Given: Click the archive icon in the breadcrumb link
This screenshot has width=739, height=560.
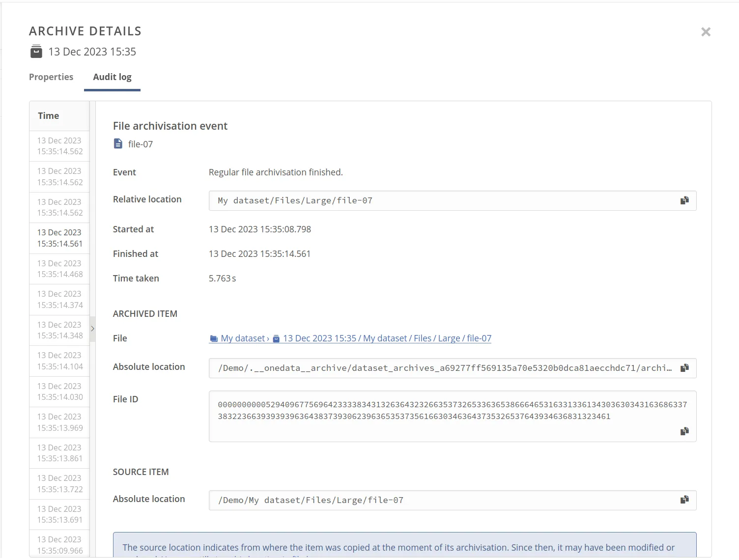Looking at the screenshot, I should 276,338.
